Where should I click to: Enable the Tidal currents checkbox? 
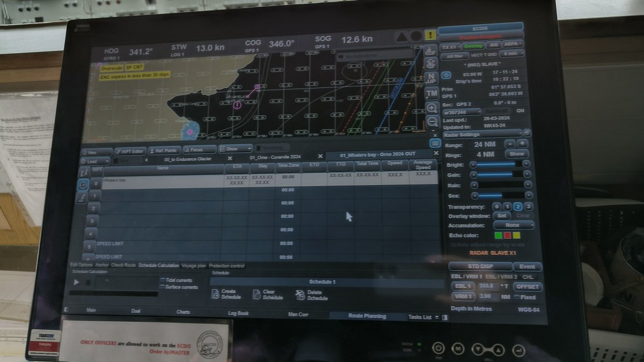point(163,280)
